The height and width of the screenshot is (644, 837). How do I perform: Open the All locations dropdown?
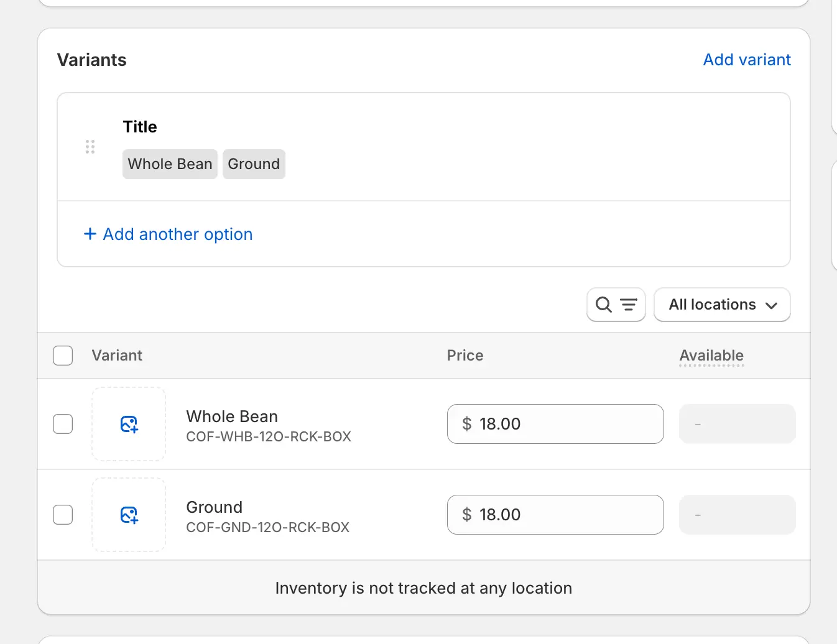point(721,305)
